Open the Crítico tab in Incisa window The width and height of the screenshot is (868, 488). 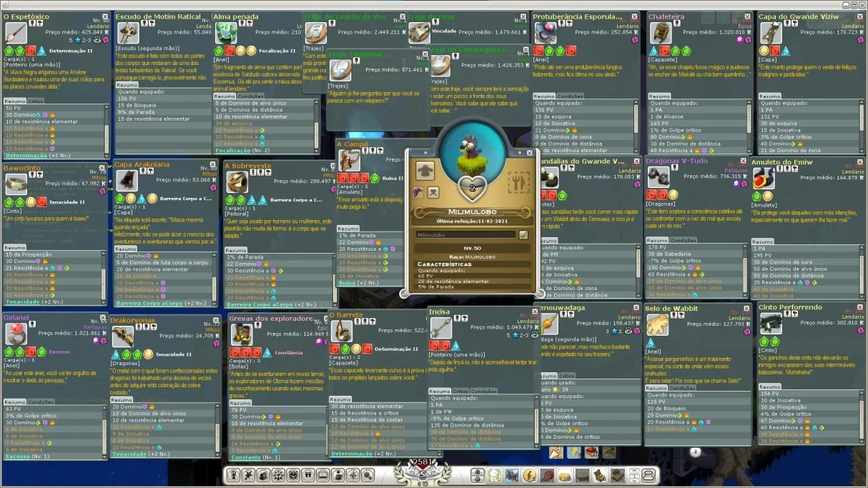pyautogui.click(x=460, y=392)
